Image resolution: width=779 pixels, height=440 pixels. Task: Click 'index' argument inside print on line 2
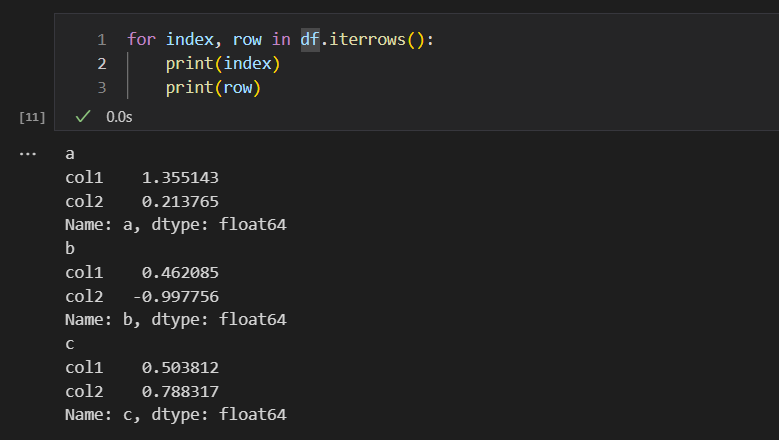click(x=247, y=64)
